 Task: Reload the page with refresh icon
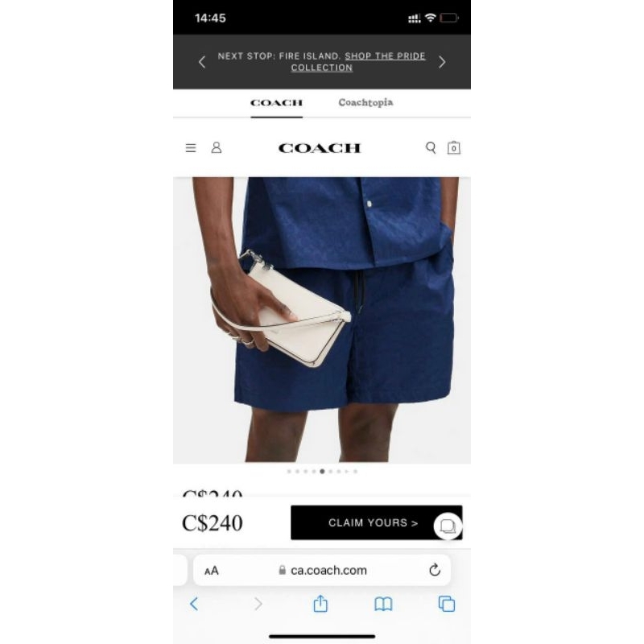click(x=435, y=570)
